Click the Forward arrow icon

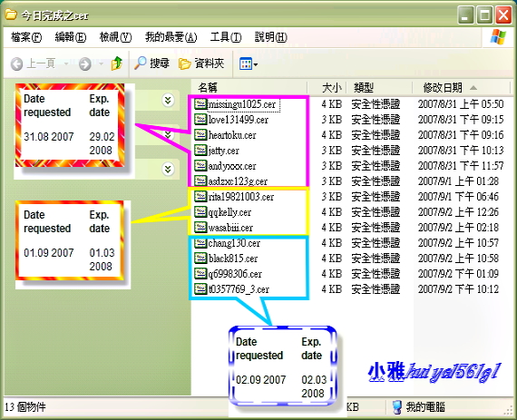(x=84, y=63)
